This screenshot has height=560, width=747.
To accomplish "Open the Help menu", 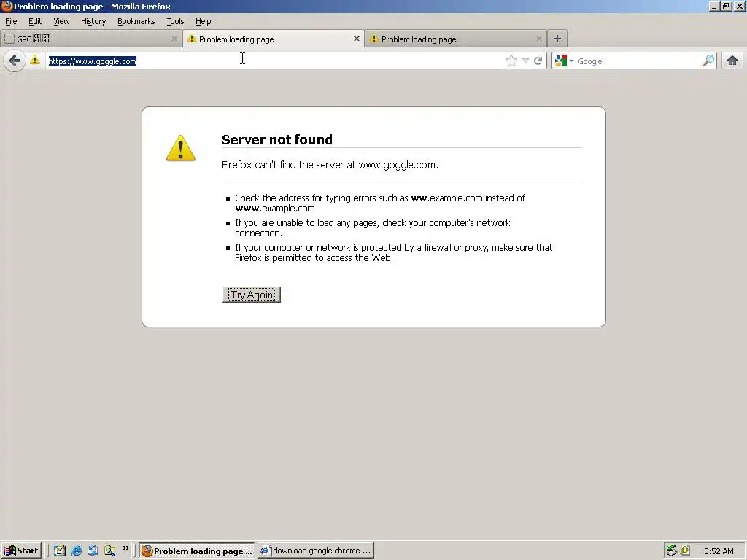I will [x=203, y=21].
